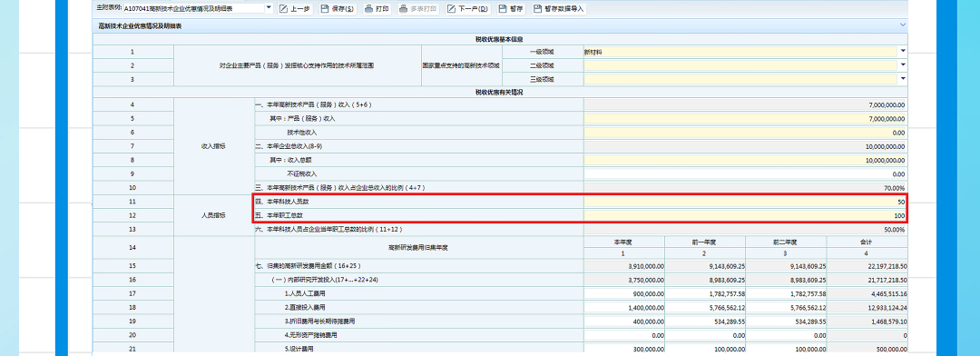
Task: Click the 本年科技人员数 field showing 50
Action: click(746, 202)
